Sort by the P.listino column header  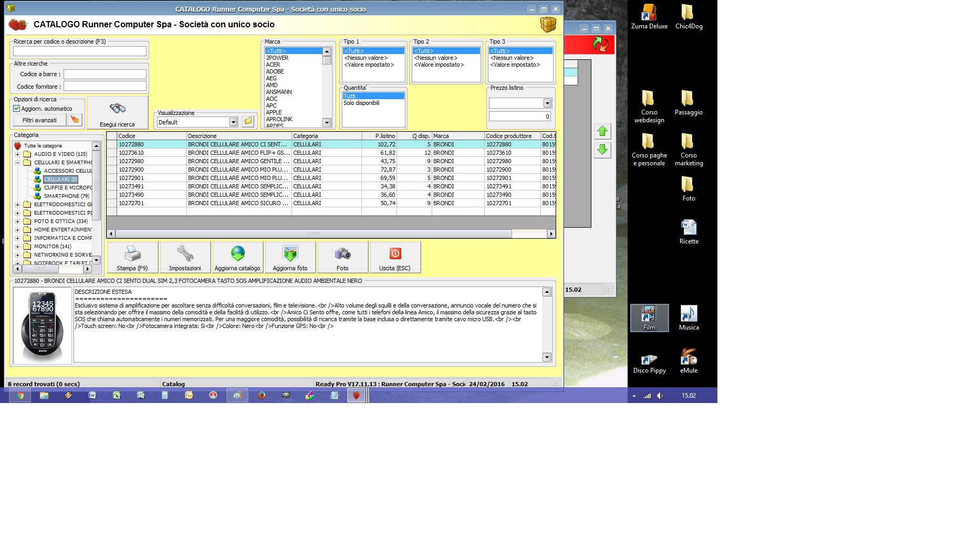[379, 136]
